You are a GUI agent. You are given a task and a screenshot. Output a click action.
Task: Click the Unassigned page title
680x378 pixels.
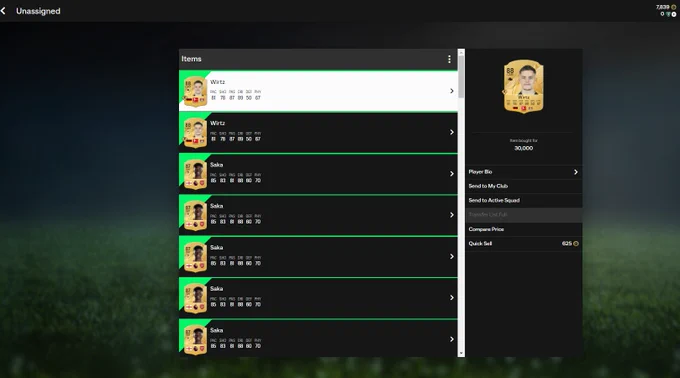[38, 11]
